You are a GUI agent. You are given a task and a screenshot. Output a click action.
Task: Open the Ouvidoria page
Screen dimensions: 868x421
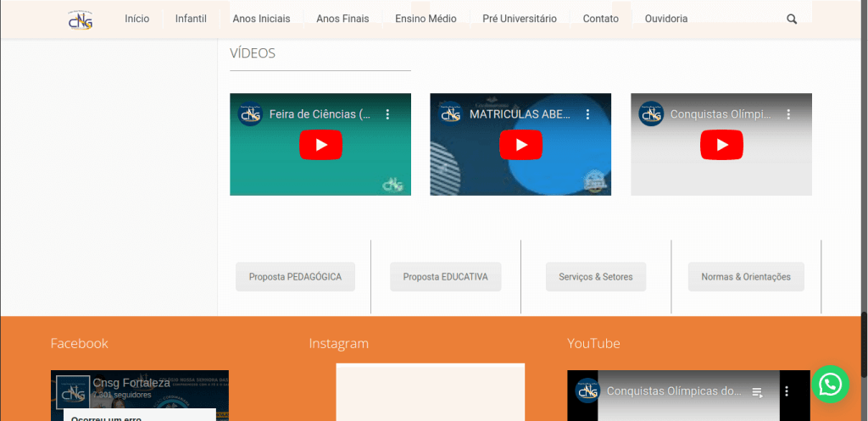tap(666, 19)
